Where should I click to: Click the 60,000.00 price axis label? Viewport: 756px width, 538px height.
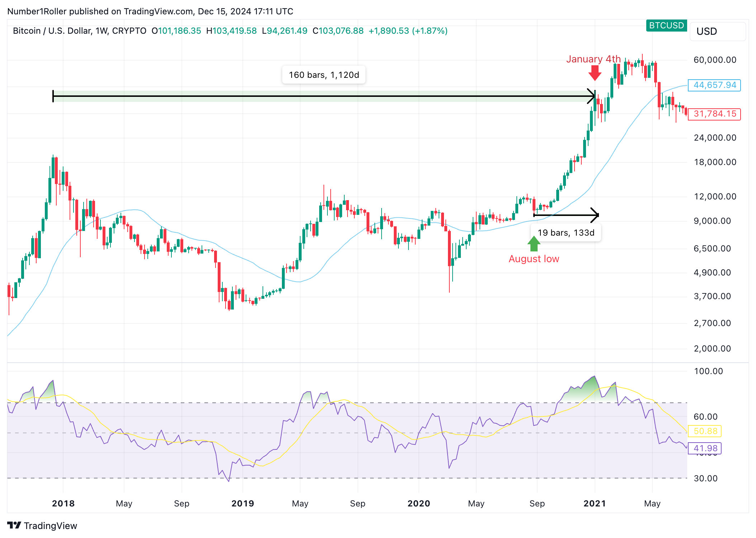coord(715,60)
